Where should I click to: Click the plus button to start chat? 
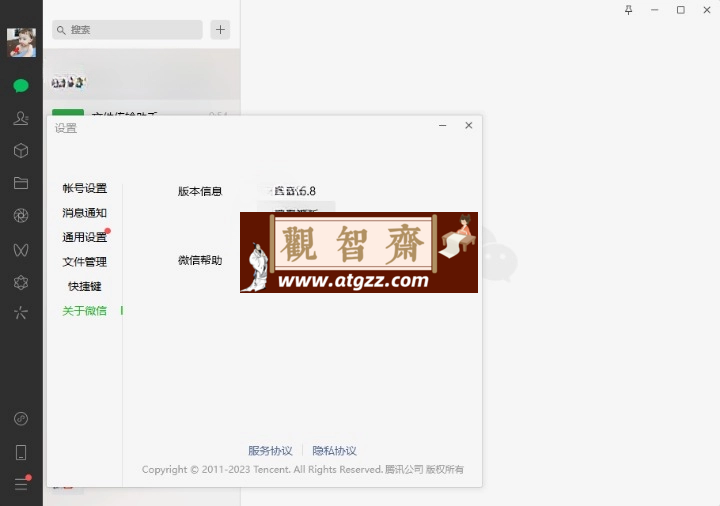pos(220,30)
